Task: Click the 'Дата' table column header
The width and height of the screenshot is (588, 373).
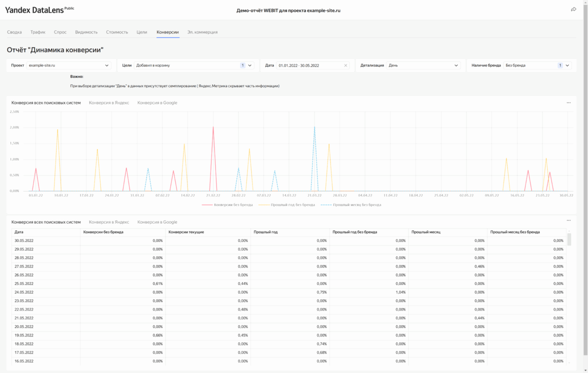Action: (19, 232)
